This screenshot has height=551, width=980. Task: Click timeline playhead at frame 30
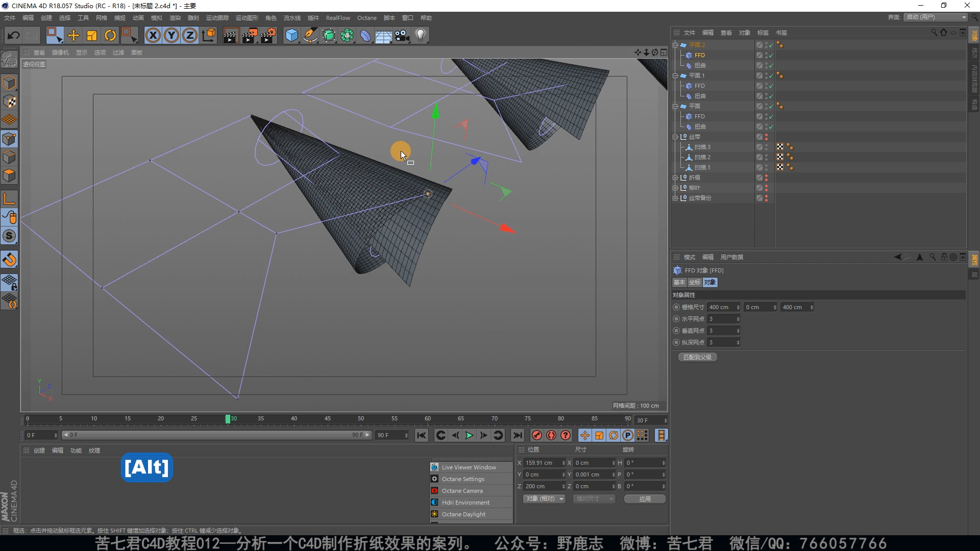228,419
